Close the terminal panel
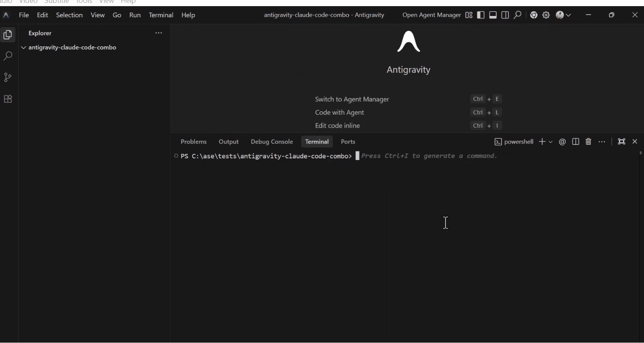The height and width of the screenshot is (343, 644). [635, 142]
